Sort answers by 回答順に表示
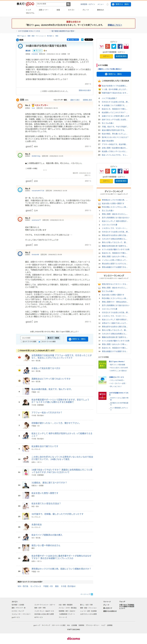The height and width of the screenshot is (644, 147). point(87,100)
